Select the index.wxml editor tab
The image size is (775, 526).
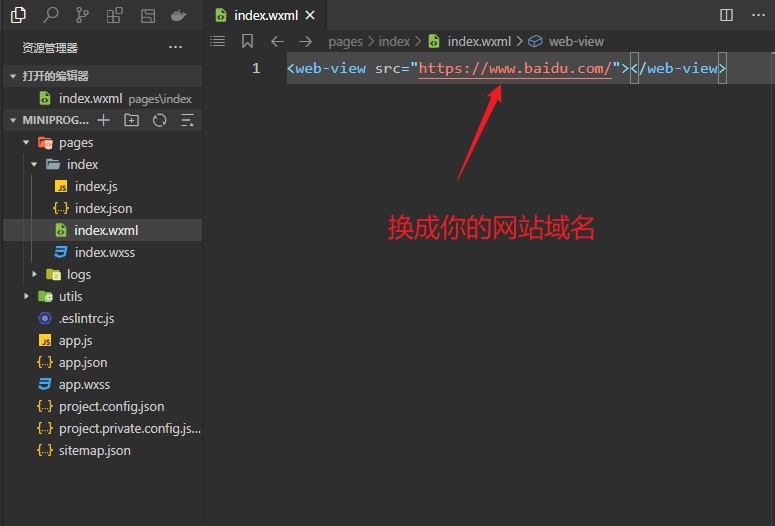click(x=264, y=15)
